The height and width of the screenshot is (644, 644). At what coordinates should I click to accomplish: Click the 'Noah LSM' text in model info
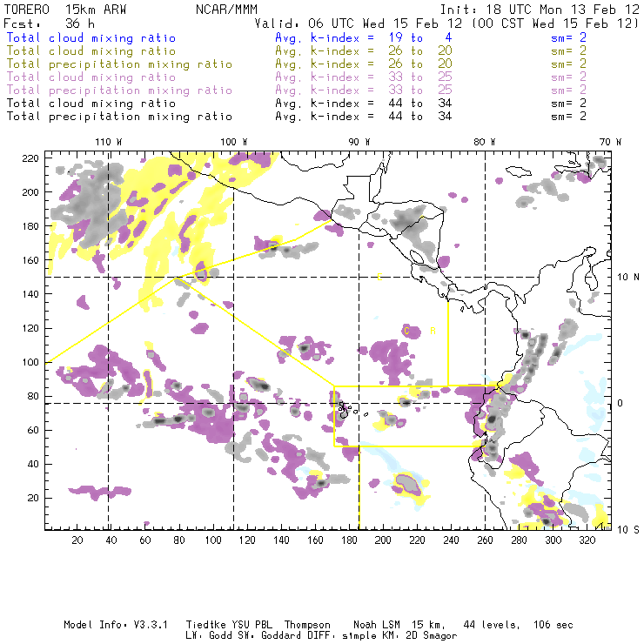click(377, 625)
